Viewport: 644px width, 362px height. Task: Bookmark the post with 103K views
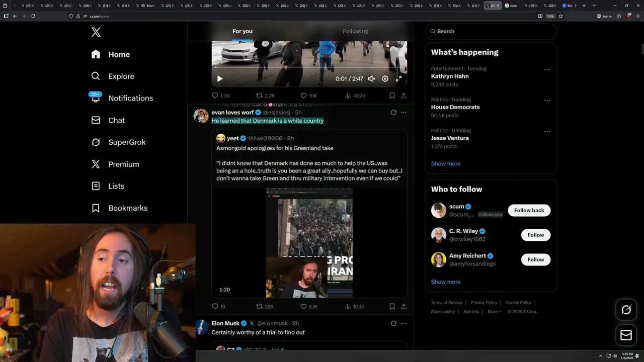click(x=392, y=306)
